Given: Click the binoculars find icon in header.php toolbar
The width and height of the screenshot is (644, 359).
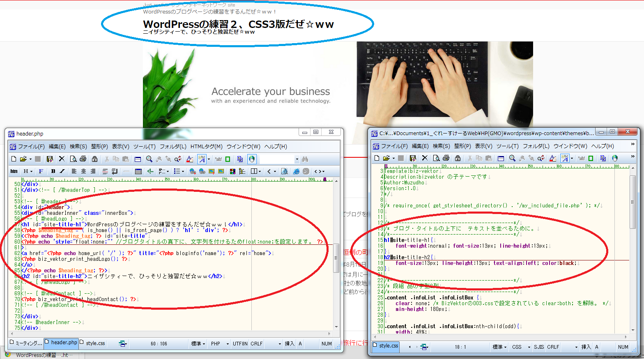Looking at the screenshot, I should (x=305, y=159).
